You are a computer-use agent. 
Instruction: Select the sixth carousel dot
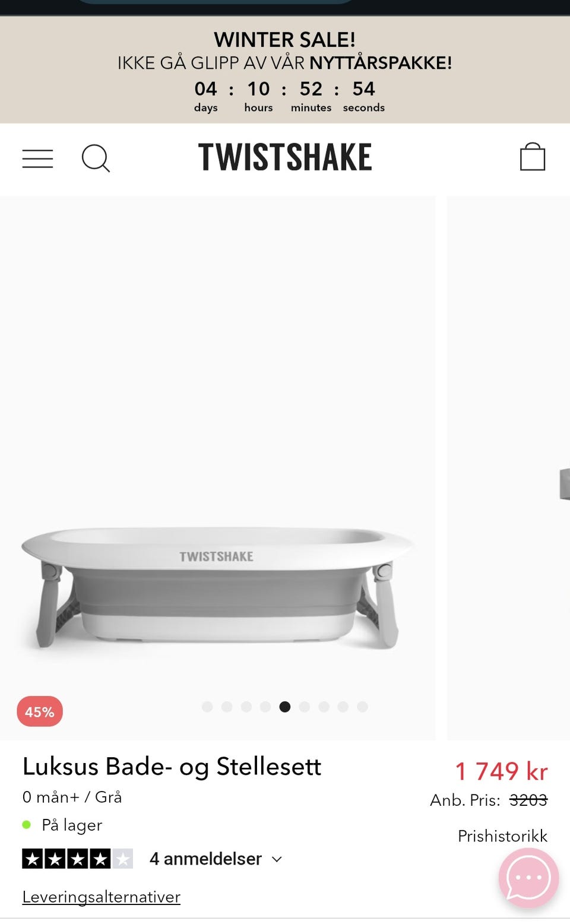[x=305, y=707]
